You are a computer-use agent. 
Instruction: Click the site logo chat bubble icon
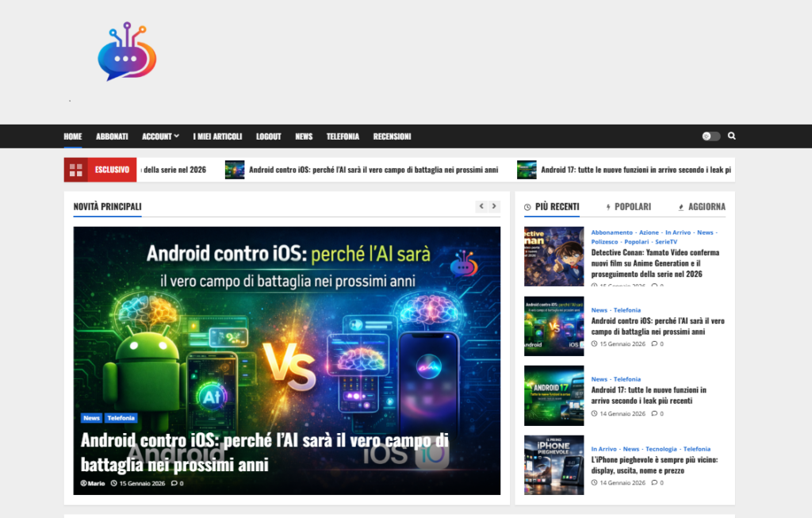point(126,52)
